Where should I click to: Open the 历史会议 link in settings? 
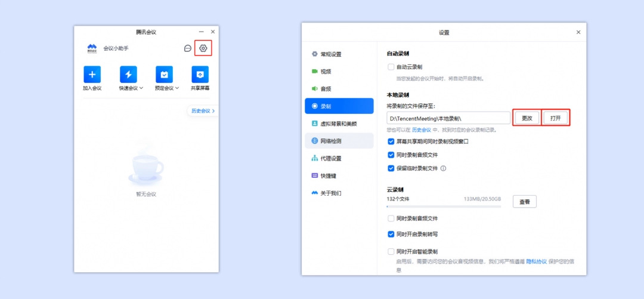pyautogui.click(x=422, y=130)
